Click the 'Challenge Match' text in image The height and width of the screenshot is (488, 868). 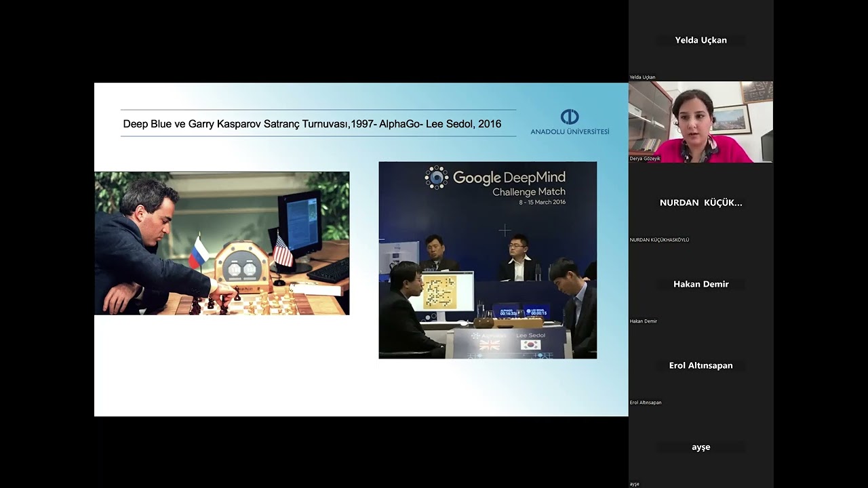529,192
